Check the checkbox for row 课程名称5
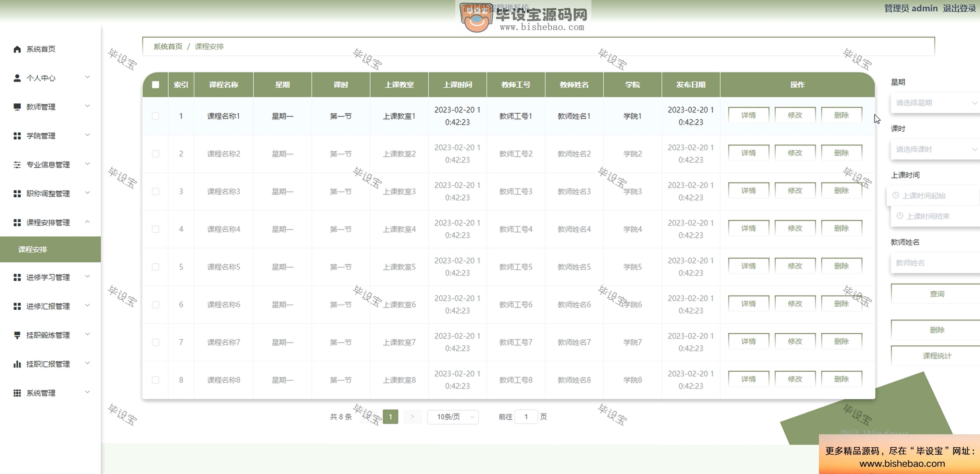This screenshot has height=474, width=980. pos(155,267)
